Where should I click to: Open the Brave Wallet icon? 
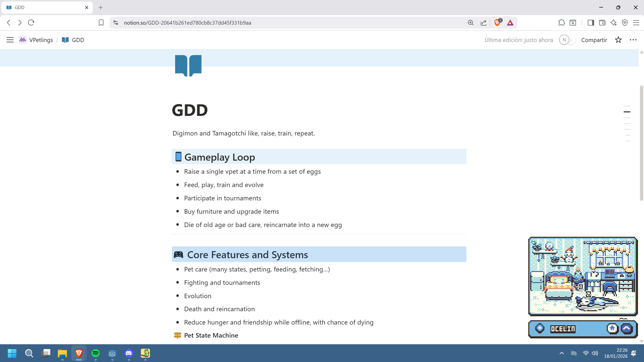pos(602,23)
